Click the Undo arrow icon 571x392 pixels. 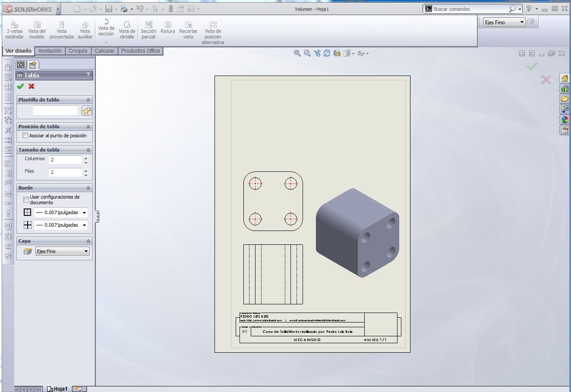pos(139,9)
